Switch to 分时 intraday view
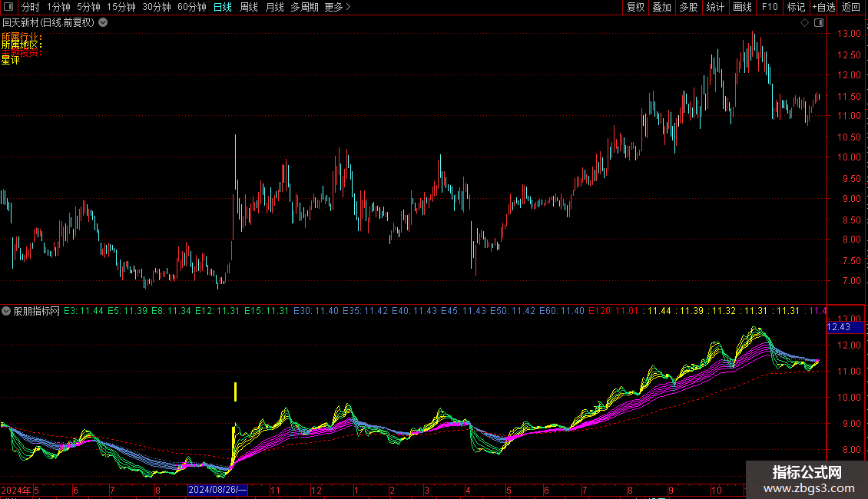Image resolution: width=868 pixels, height=499 pixels. click(x=30, y=7)
